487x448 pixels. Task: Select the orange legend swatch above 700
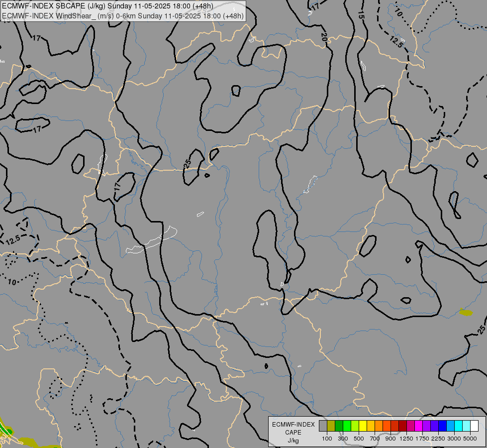(x=379, y=426)
